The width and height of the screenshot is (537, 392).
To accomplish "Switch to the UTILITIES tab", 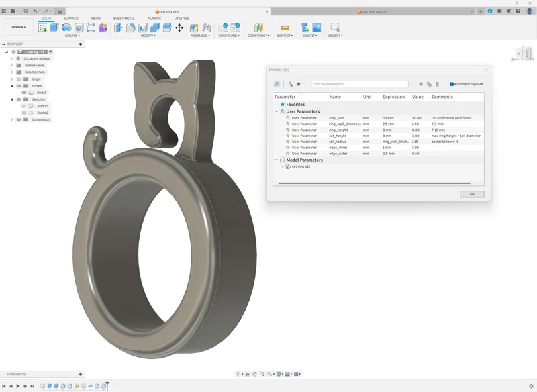I will click(181, 19).
